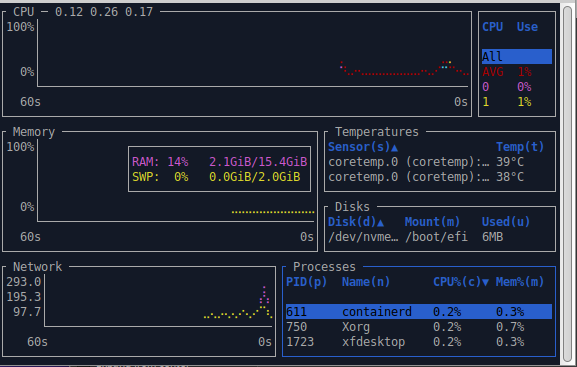
Task: Sort processes by Name(n) column
Action: [366, 282]
